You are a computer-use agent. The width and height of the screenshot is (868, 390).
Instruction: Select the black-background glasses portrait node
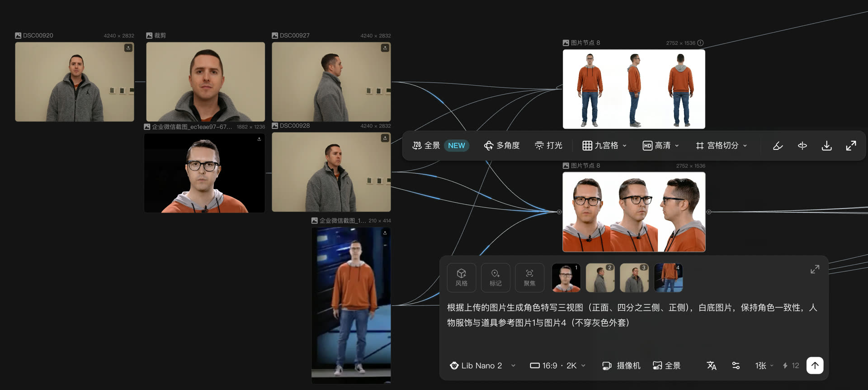click(204, 173)
